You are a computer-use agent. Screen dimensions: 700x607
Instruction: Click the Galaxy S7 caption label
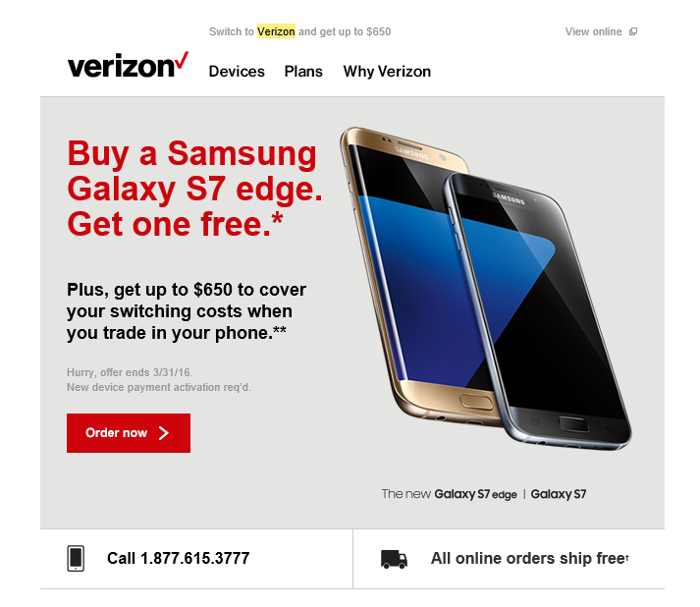pos(558,494)
